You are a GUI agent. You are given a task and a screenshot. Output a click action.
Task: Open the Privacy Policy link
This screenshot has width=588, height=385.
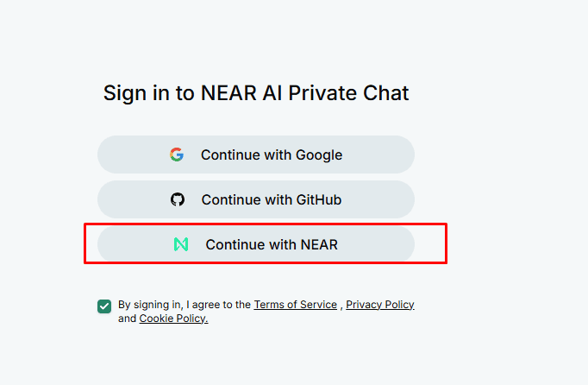click(x=380, y=305)
